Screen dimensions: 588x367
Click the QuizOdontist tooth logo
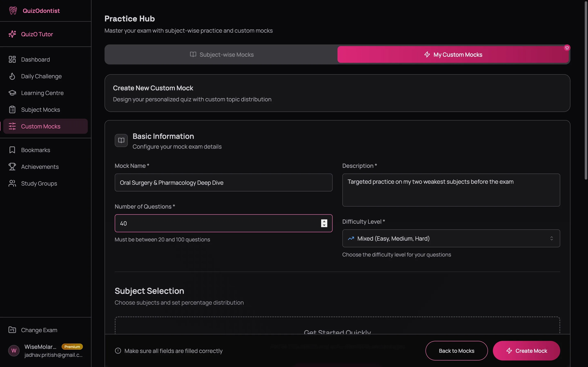(x=13, y=10)
